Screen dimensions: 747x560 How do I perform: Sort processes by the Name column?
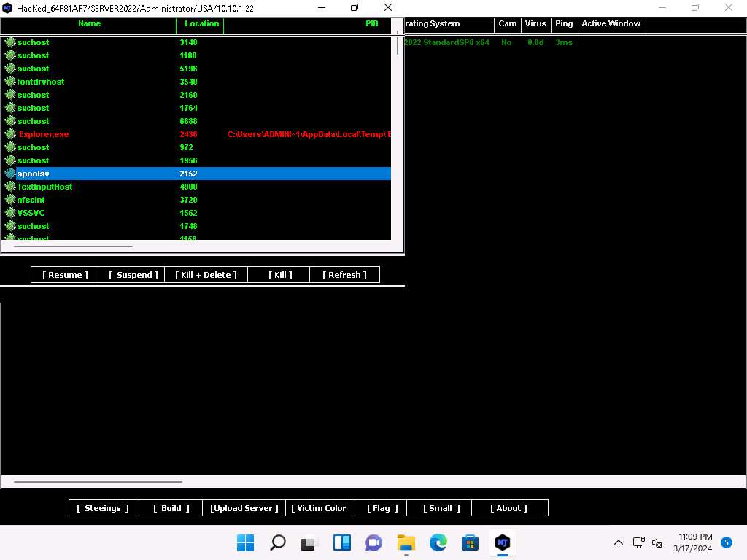click(89, 24)
